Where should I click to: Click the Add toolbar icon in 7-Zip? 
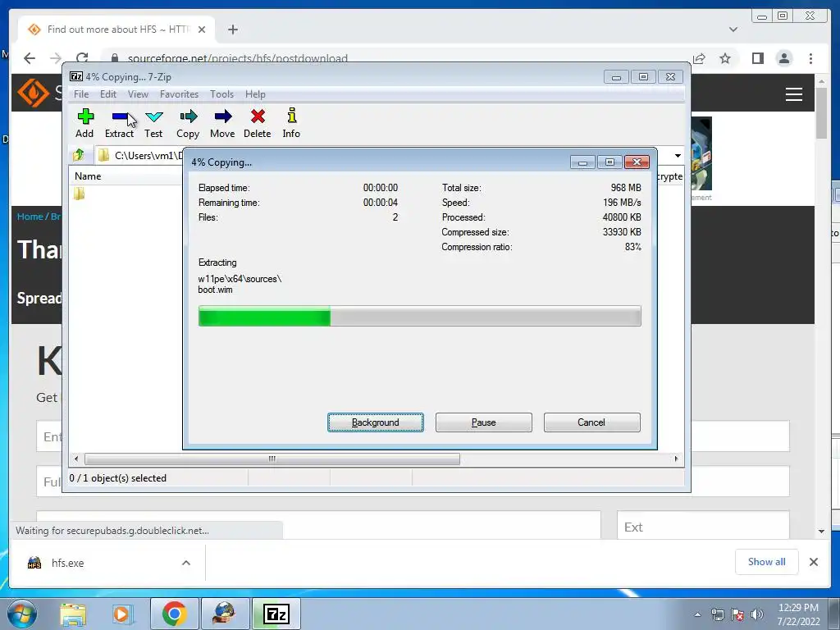point(84,123)
